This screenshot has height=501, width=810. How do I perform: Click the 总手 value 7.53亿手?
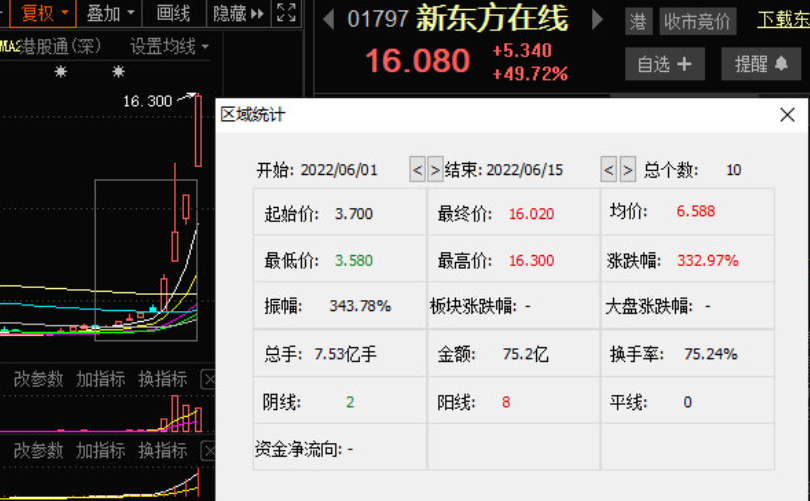point(346,354)
